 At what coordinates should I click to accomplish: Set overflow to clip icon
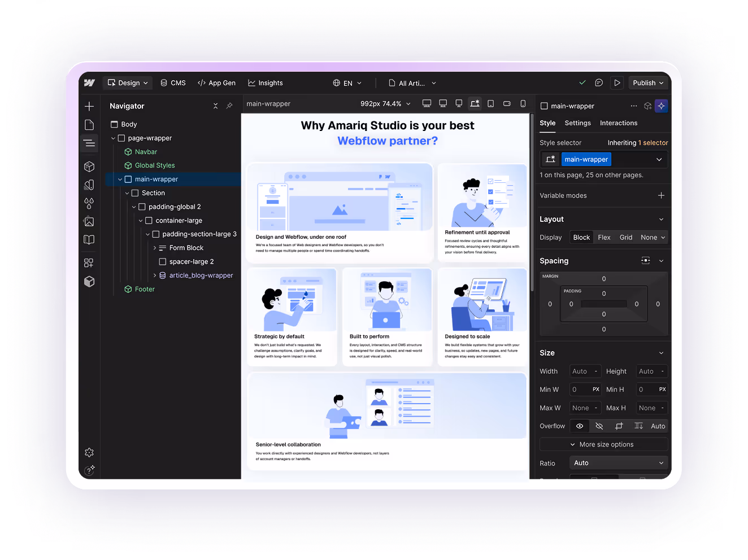coord(619,426)
